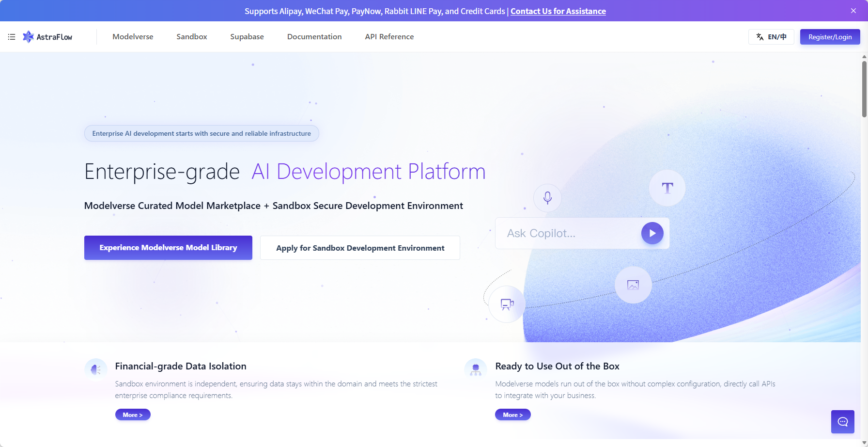Viewport: 868px width, 447px height.
Task: Open the API Reference nav item
Action: [x=389, y=37]
